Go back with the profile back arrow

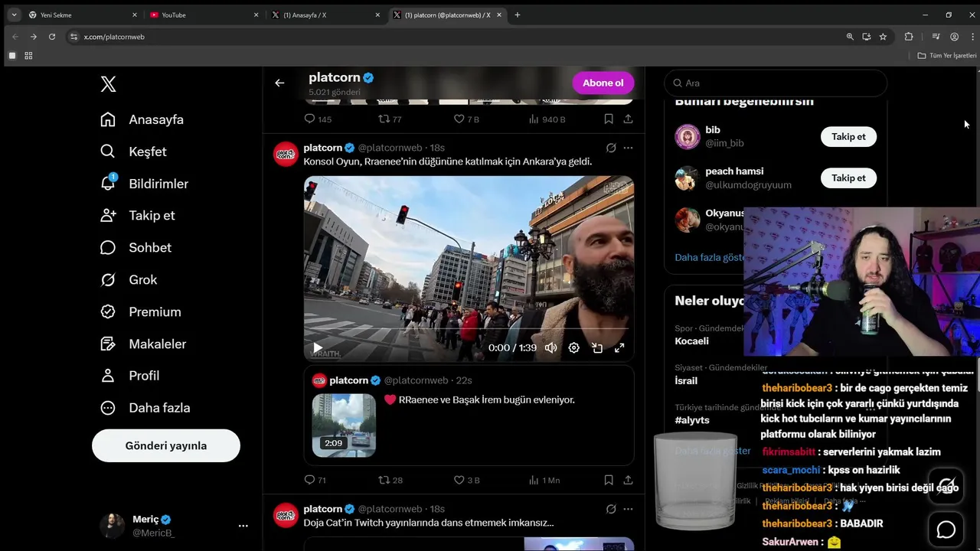(279, 83)
